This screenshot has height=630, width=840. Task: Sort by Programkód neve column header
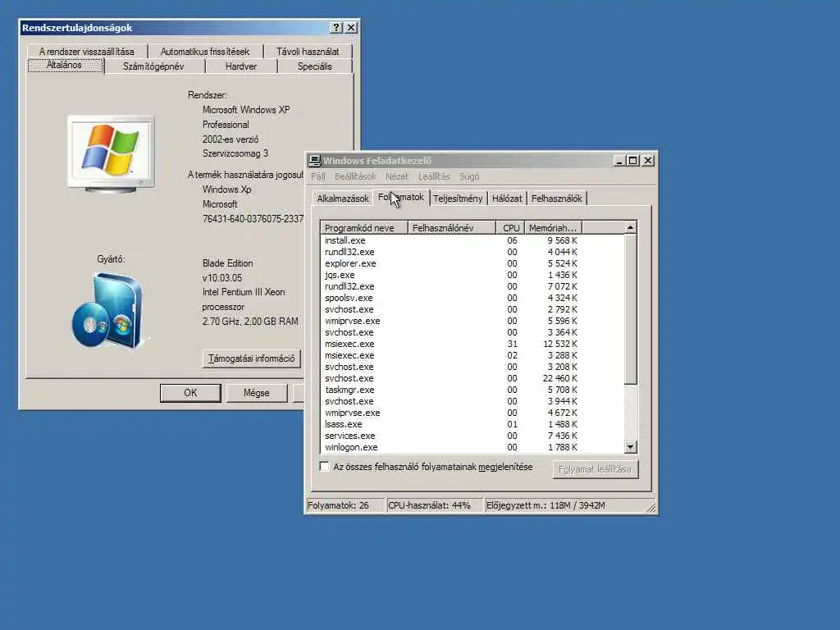364,228
